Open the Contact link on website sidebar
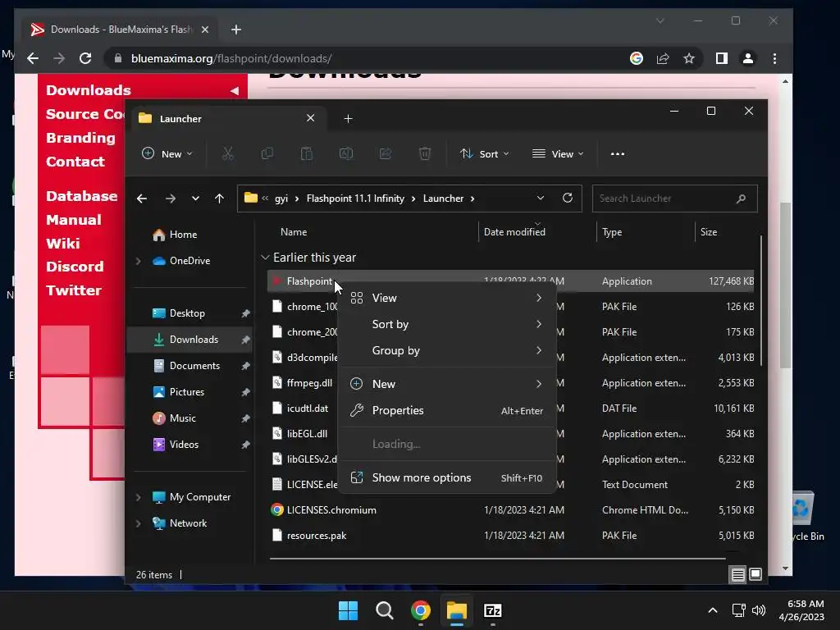 point(75,162)
